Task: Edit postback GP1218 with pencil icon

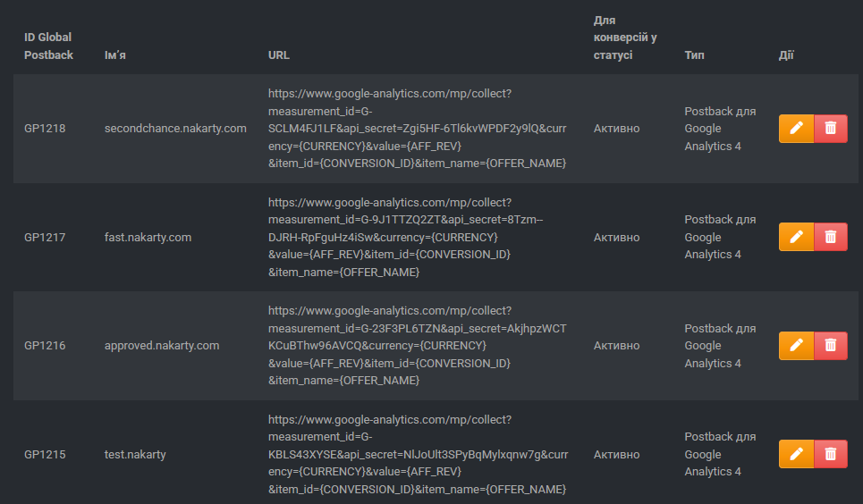Action: pyautogui.click(x=796, y=128)
